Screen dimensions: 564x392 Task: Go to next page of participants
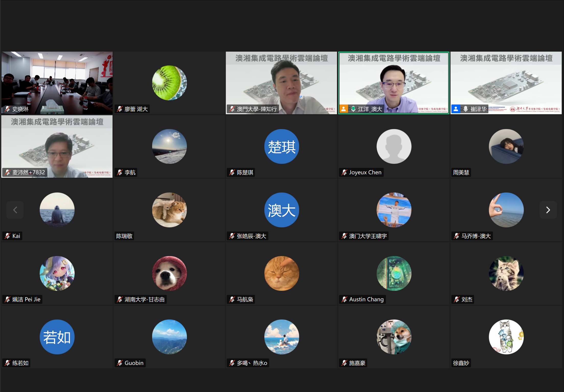(x=548, y=210)
